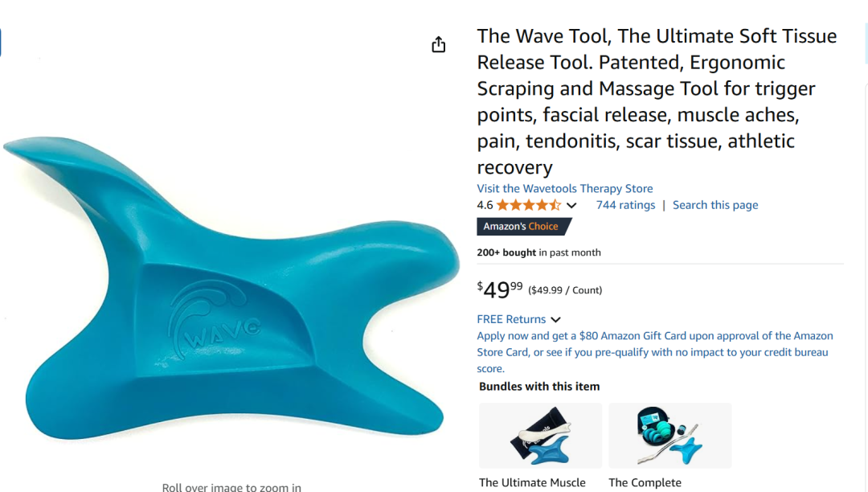Open the 744 ratings link
Screen dimensions: 868x492
625,205
